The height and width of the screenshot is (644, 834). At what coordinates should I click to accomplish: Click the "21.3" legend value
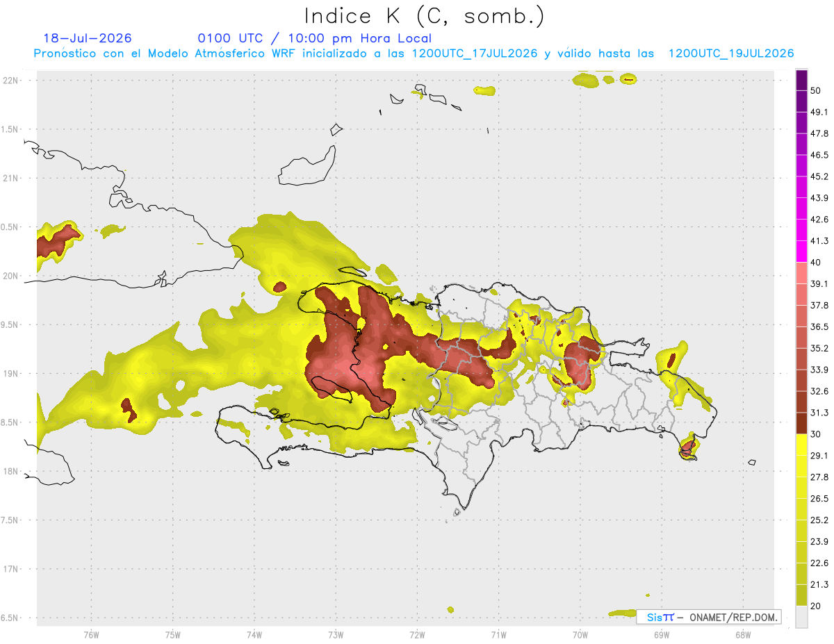pos(819,584)
